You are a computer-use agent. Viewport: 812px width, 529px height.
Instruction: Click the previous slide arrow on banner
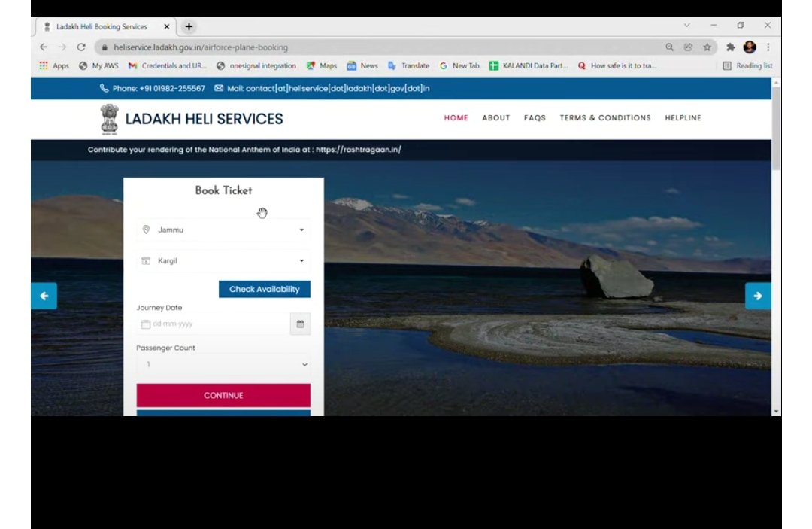(x=44, y=296)
